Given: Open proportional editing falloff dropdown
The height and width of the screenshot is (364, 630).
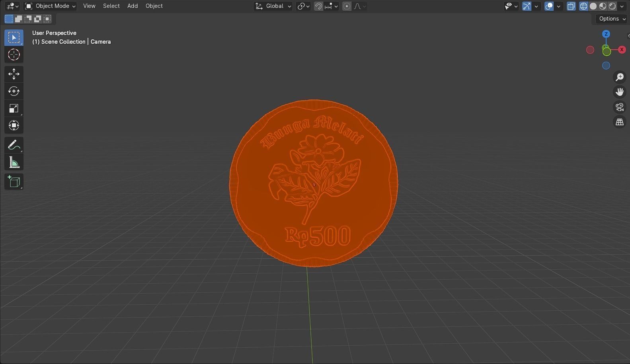Looking at the screenshot, I should point(360,6).
